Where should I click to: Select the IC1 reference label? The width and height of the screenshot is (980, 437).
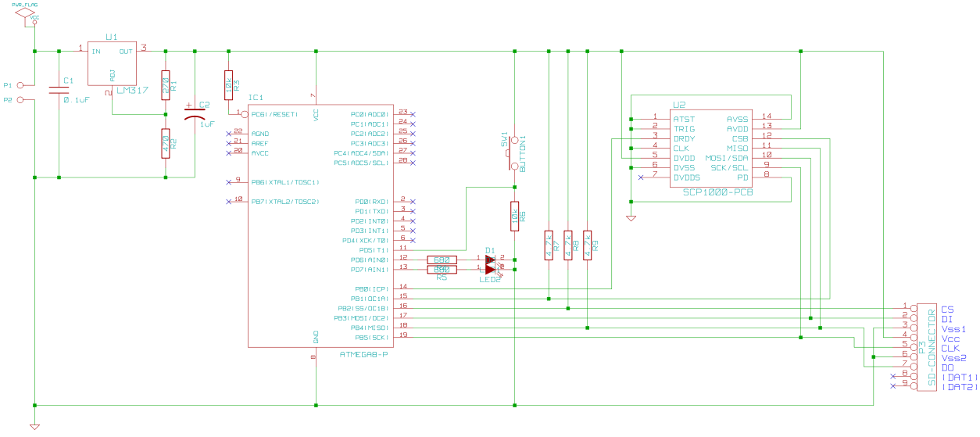pyautogui.click(x=256, y=98)
